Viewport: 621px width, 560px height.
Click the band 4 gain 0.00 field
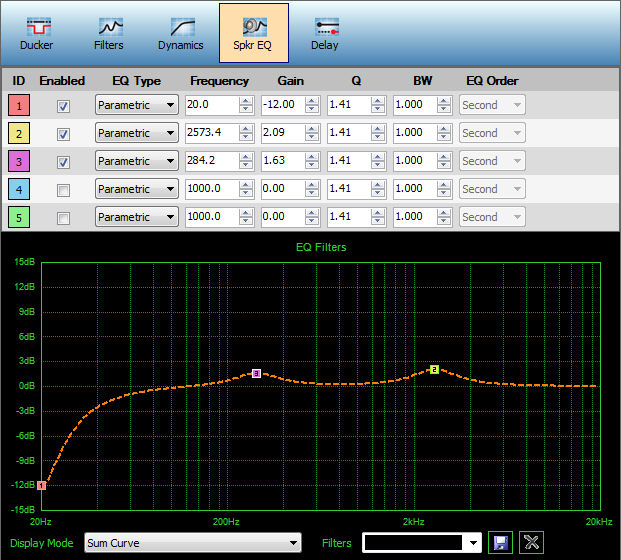point(283,189)
